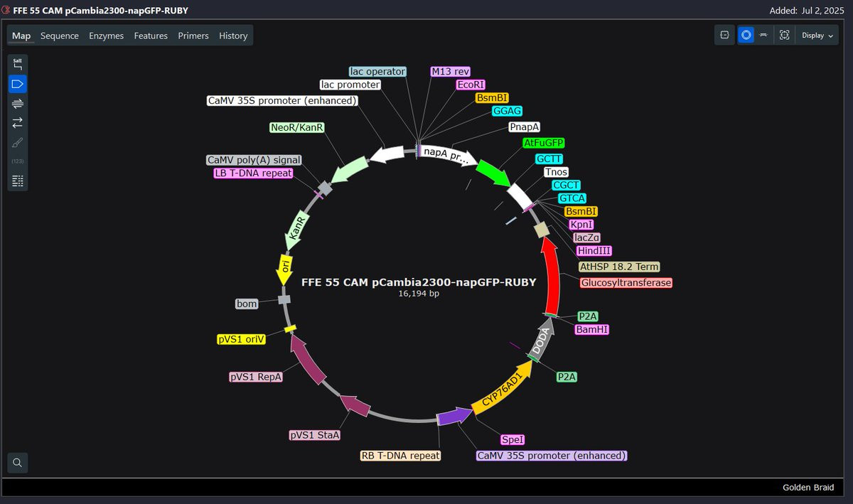Select the SpeI enzyme label
Viewport: 853px width, 504px height.
click(513, 440)
